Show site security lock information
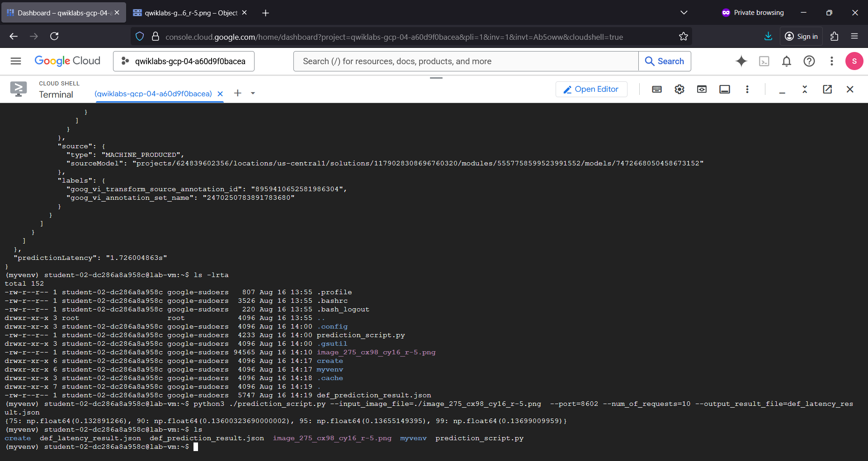The image size is (868, 461). coord(156,37)
